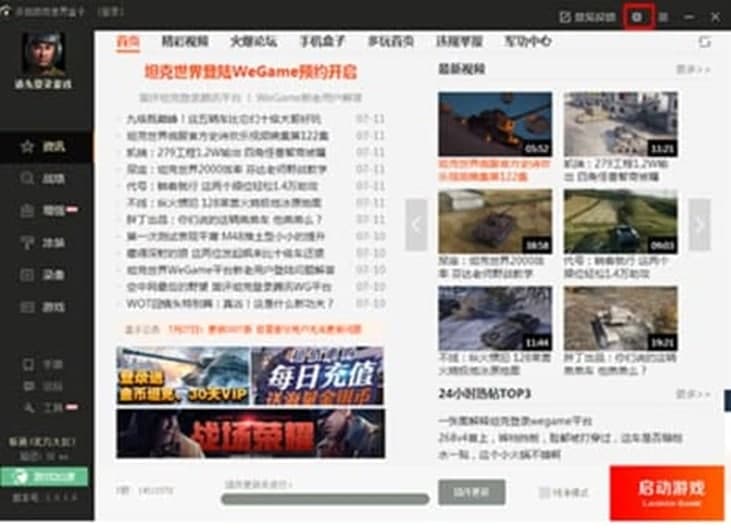Open the gear settings icon in title bar
Image resolution: width=731 pixels, height=530 pixels.
tap(637, 17)
